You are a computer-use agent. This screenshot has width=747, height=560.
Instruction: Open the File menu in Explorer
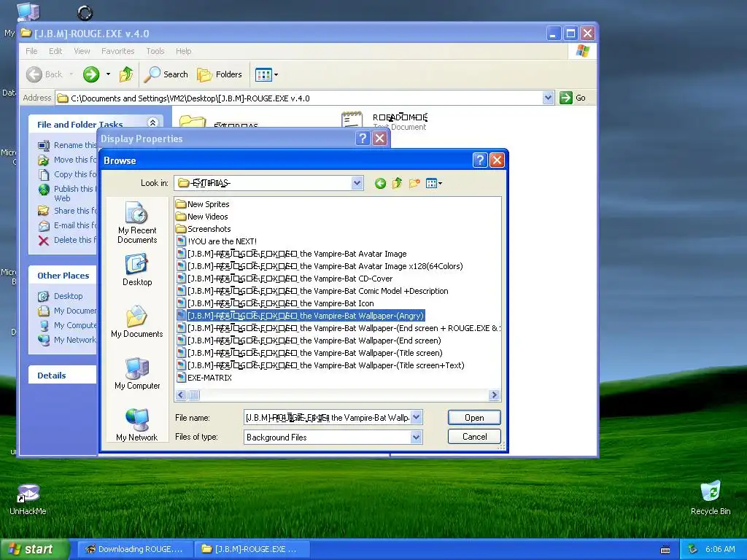point(31,51)
